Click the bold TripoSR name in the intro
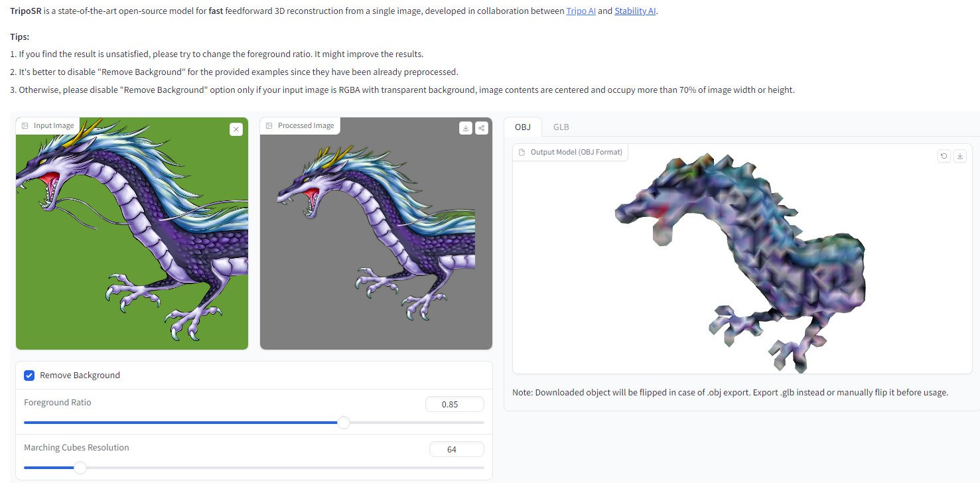Screen dimensions: 980x483 pyautogui.click(x=26, y=12)
